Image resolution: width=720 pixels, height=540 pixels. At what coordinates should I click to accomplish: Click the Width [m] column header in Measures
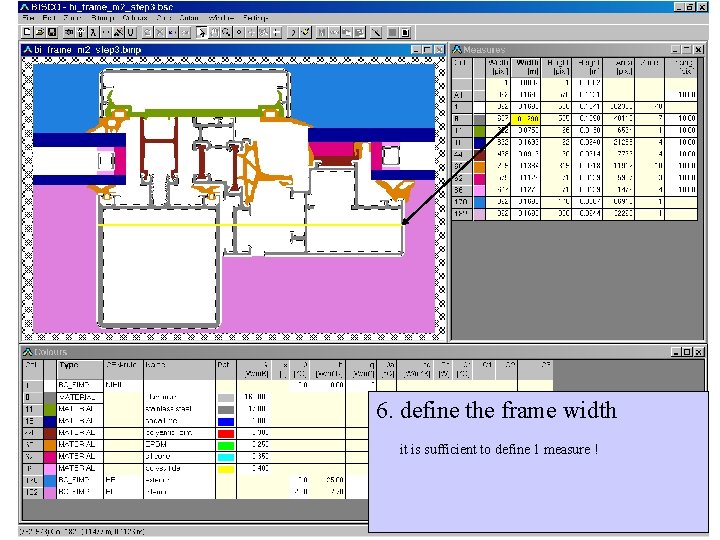pyautogui.click(x=526, y=67)
